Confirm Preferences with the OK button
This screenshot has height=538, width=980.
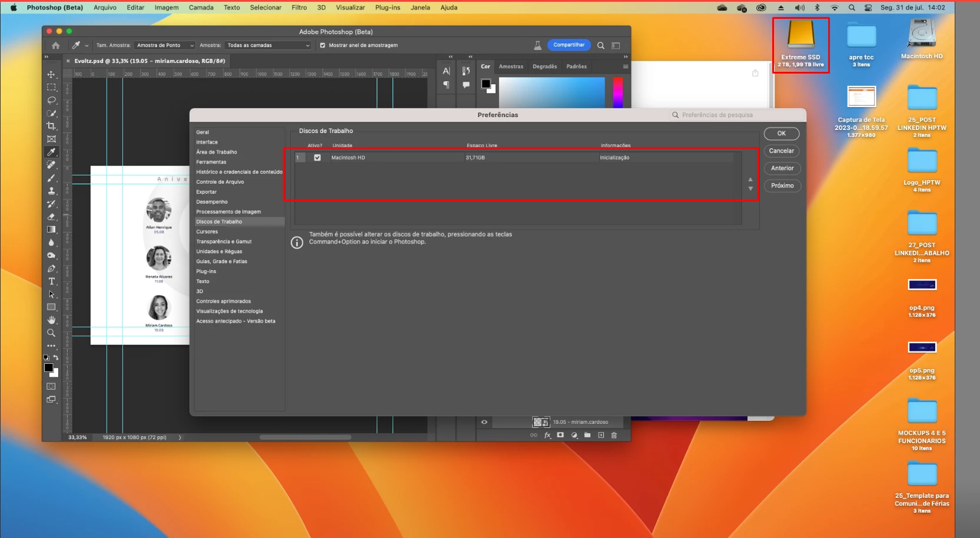(782, 134)
